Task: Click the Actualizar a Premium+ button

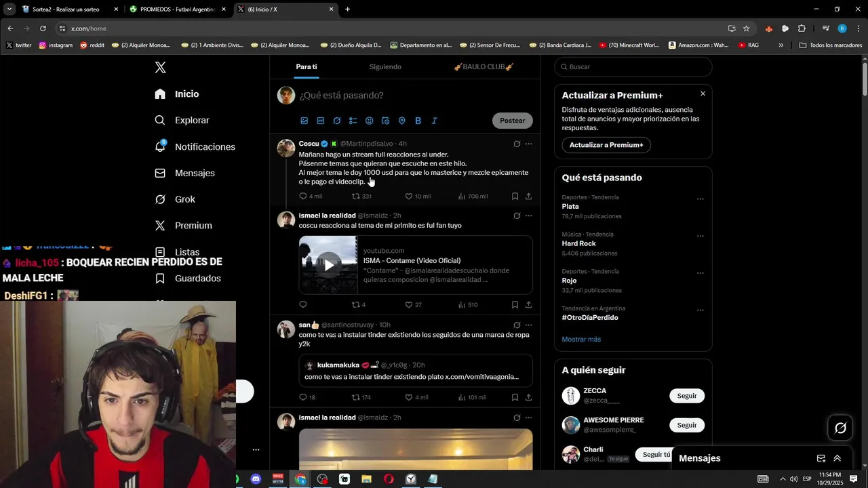Action: [x=606, y=145]
